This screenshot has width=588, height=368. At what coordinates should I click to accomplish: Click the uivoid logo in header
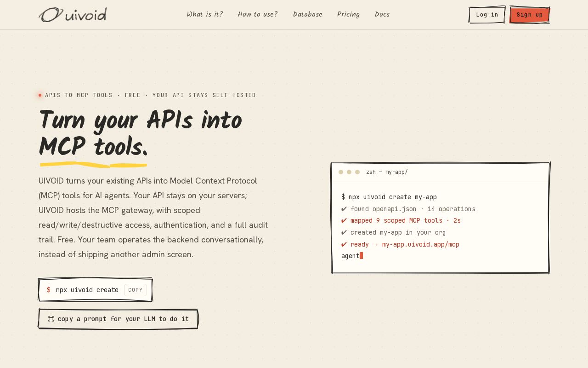[73, 15]
